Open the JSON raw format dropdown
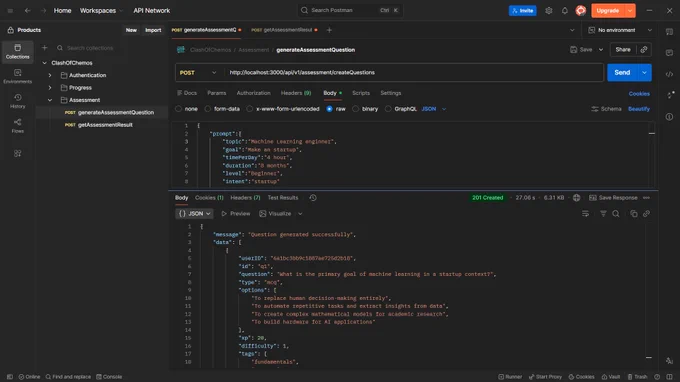 pyautogui.click(x=434, y=109)
